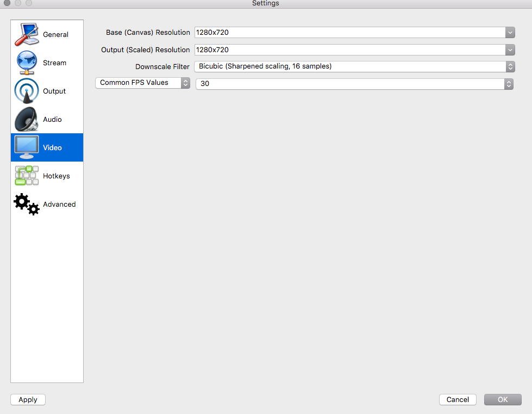The height and width of the screenshot is (414, 532).
Task: Click into Base Resolution field 1280x720
Action: coord(350,33)
